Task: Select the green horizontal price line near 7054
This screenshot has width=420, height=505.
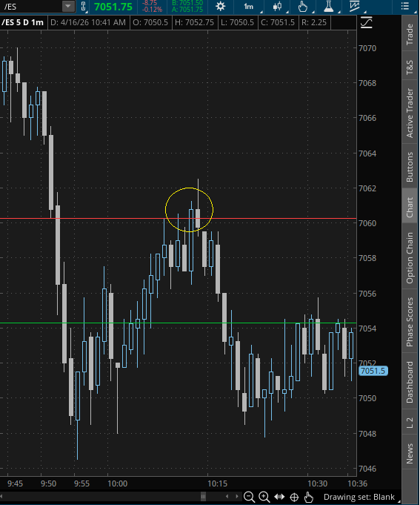Action: click(179, 323)
